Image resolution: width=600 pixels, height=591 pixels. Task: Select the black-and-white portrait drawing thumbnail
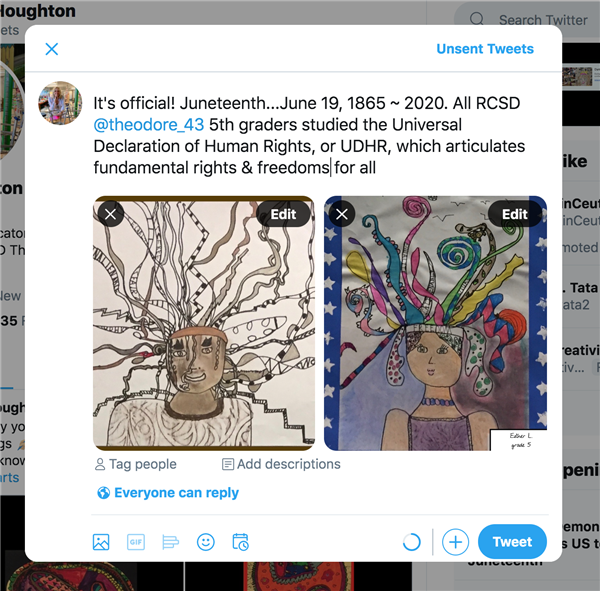click(204, 323)
